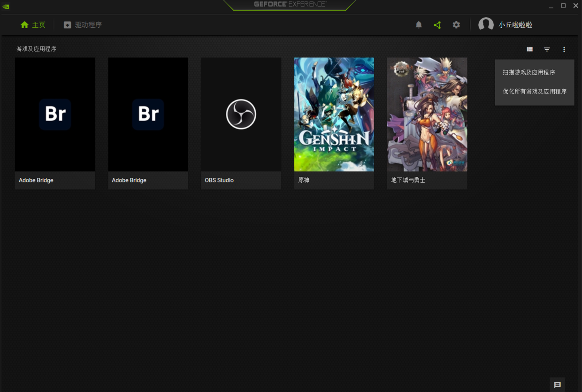
Task: Click the feedback chat icon
Action: tap(557, 385)
